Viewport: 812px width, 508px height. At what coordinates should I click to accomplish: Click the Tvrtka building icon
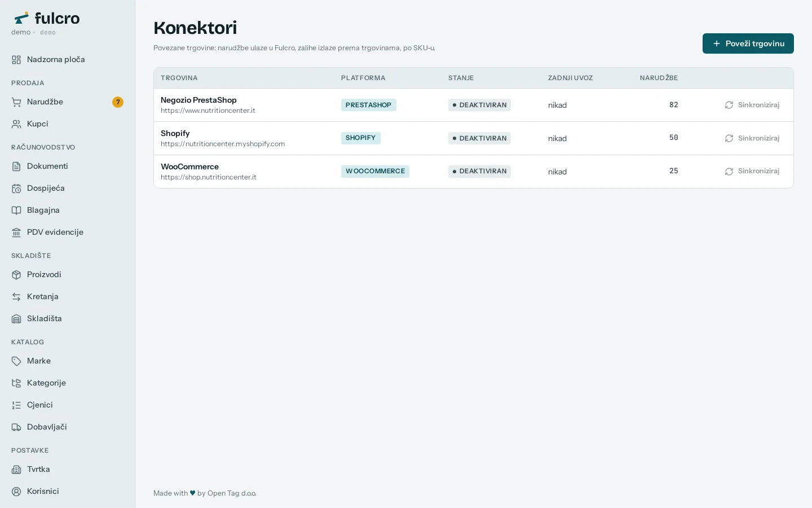coord(16,470)
